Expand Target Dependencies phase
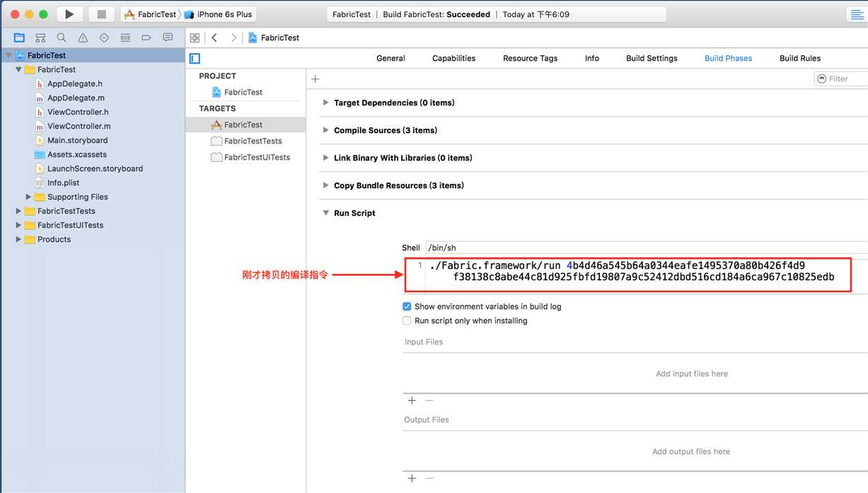Screen dimensions: 868x493 tap(326, 103)
